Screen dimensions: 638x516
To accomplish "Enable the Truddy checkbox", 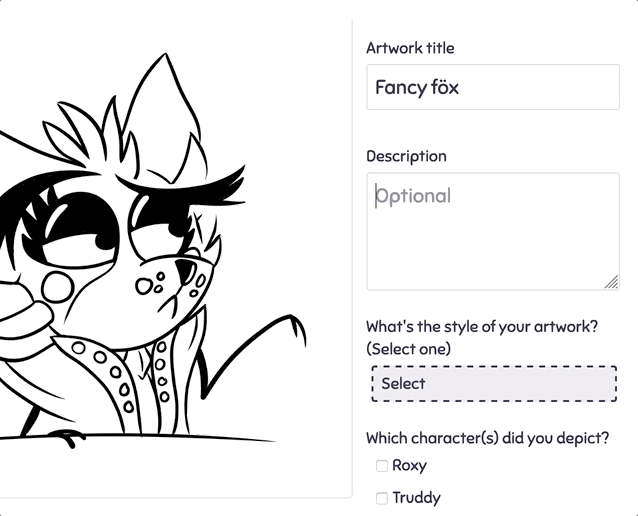I will coord(382,498).
